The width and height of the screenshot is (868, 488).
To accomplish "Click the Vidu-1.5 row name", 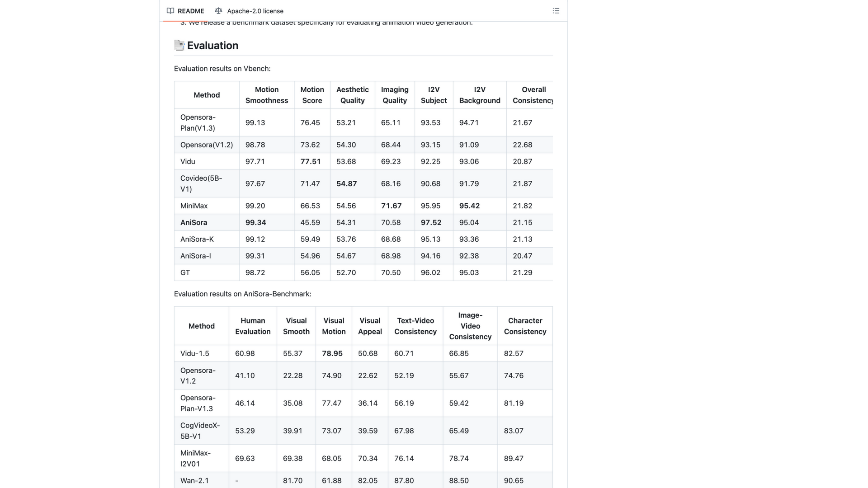I will [x=195, y=354].
